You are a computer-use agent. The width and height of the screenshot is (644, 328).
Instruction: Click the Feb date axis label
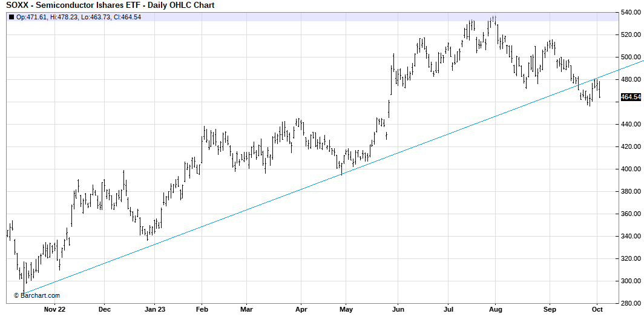(202, 309)
